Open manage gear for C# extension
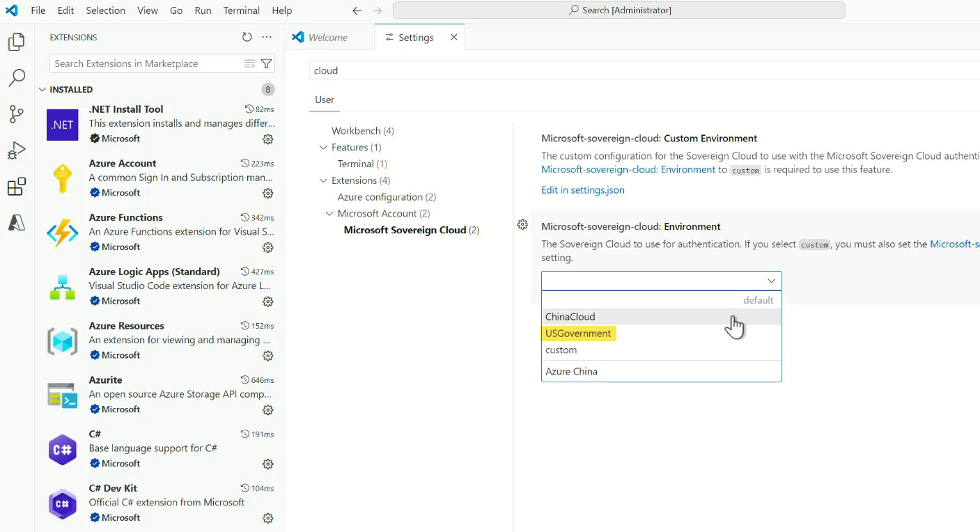Screen dimensions: 980x532 click(267, 464)
